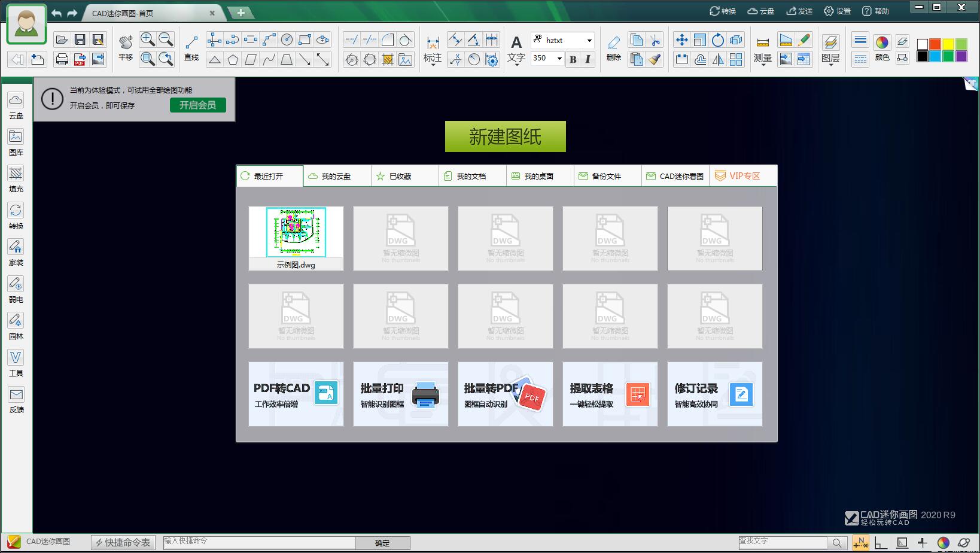Click the 新建图纸 new drawing button

pos(506,136)
